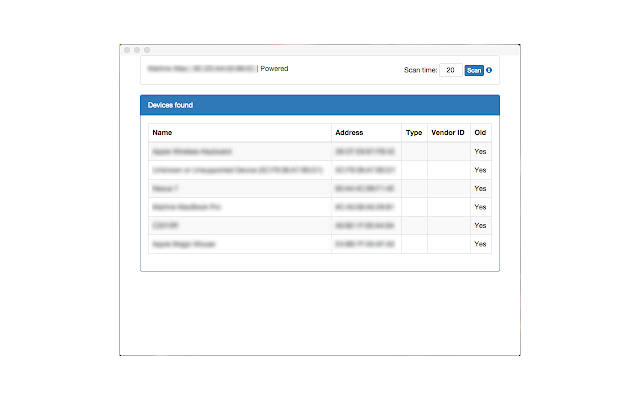Click the blue Scan button

(x=474, y=70)
